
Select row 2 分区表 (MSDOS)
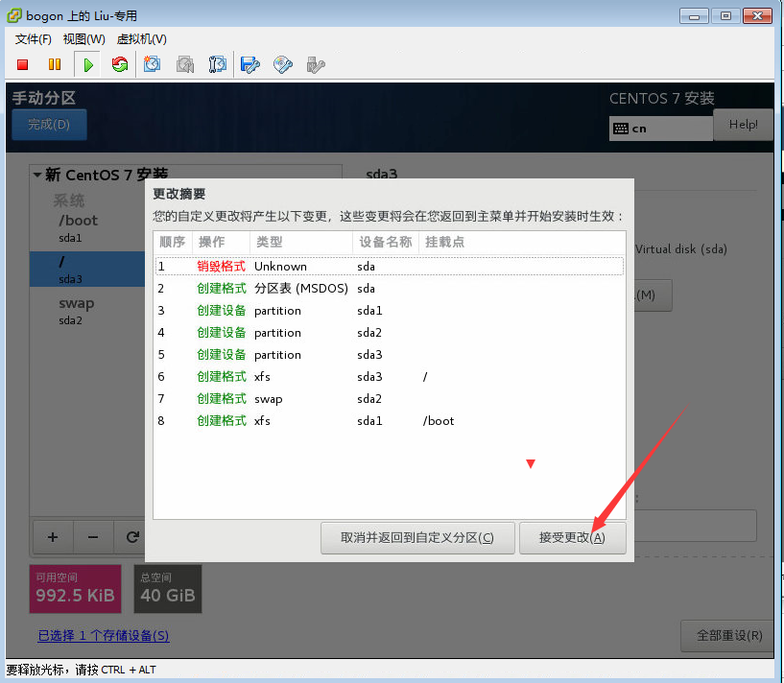click(x=390, y=289)
